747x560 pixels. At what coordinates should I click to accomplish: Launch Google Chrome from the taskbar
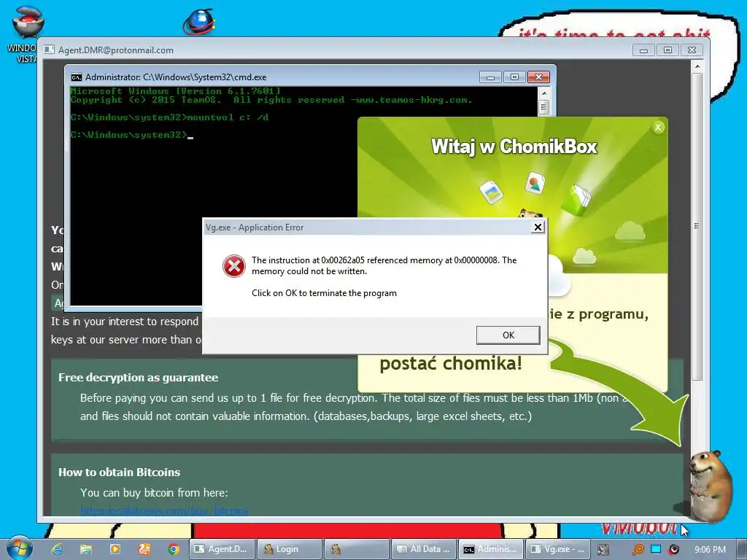[x=174, y=549]
